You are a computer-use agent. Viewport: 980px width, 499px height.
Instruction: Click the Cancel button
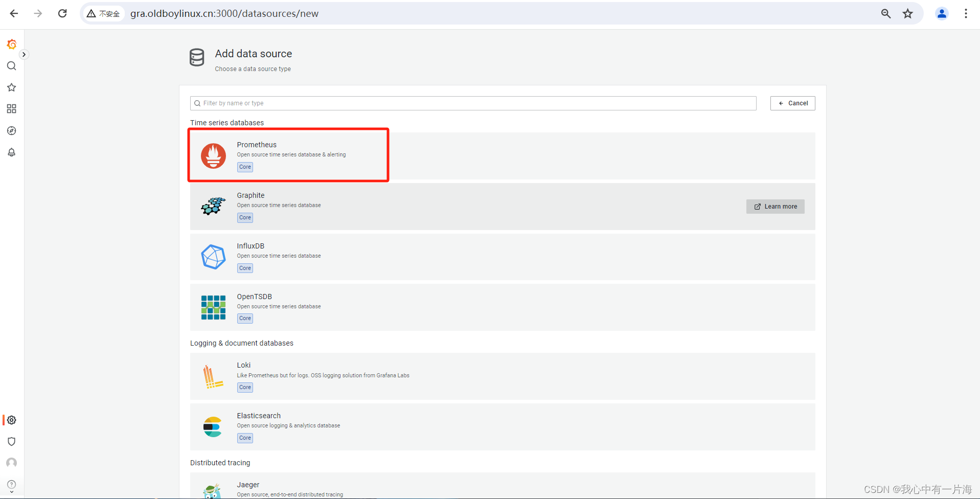[x=792, y=103]
